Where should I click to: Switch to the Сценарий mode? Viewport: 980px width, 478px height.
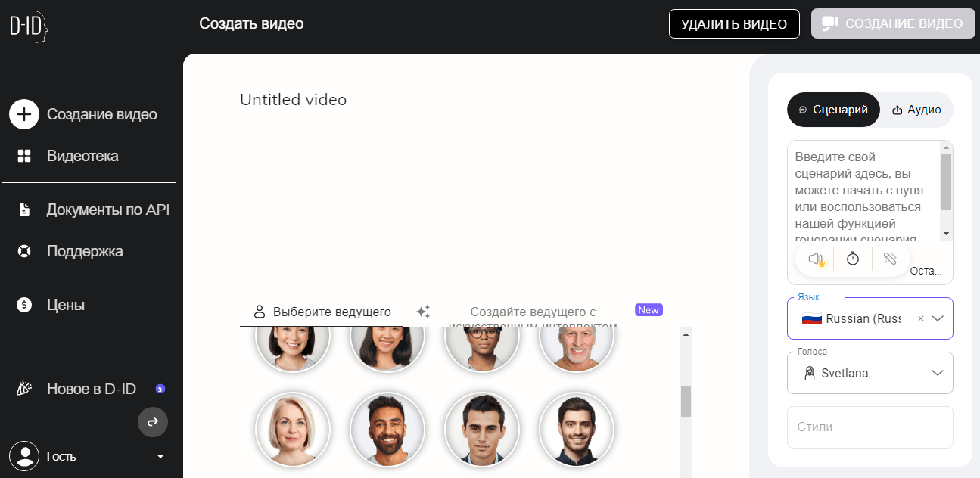833,110
